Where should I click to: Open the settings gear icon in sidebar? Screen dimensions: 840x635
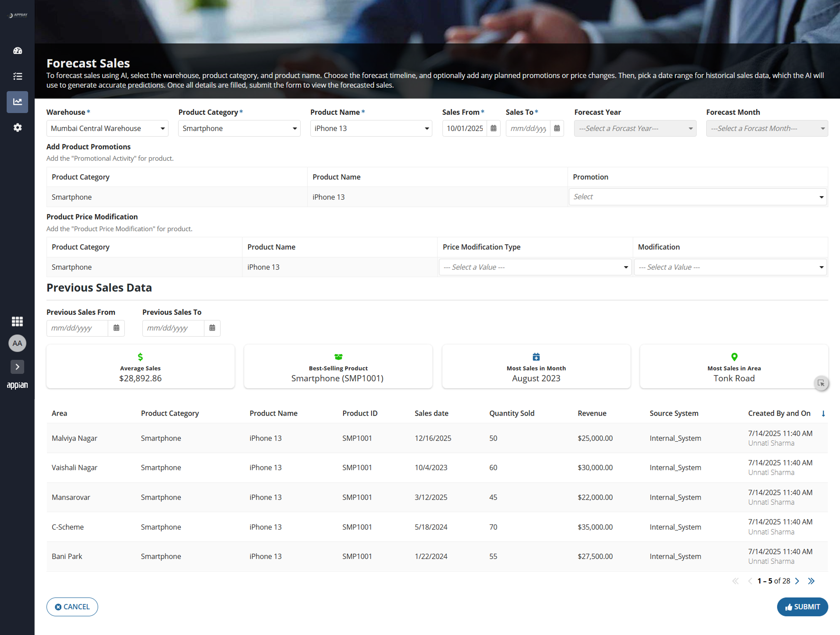pos(17,128)
